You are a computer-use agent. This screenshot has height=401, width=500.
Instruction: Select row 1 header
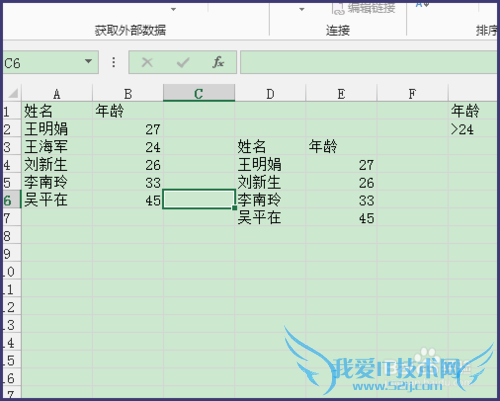[12, 111]
